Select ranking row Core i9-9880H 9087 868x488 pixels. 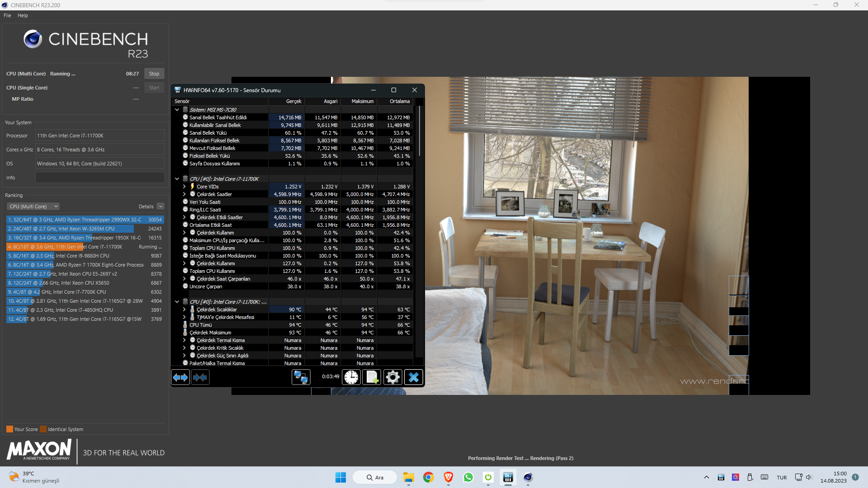(85, 256)
